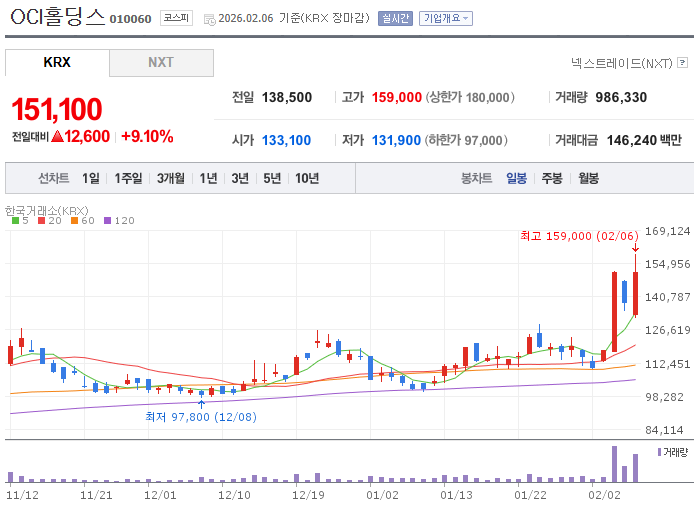
Task: Click the 12,600 price change amount
Action: (x=87, y=136)
